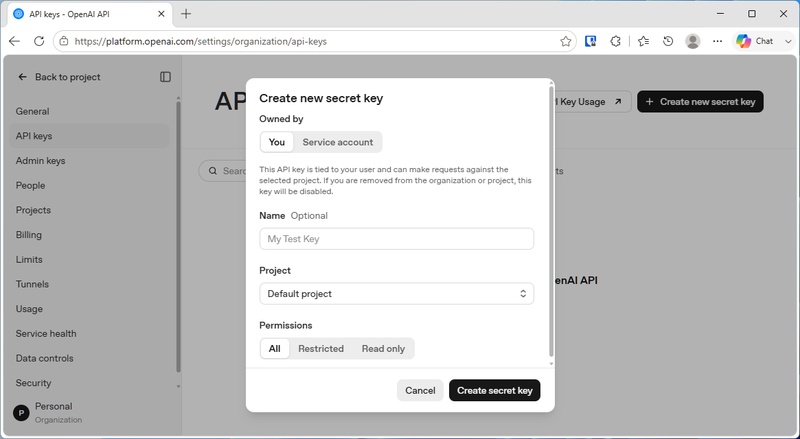
Task: Select the You owner option
Action: click(x=277, y=142)
